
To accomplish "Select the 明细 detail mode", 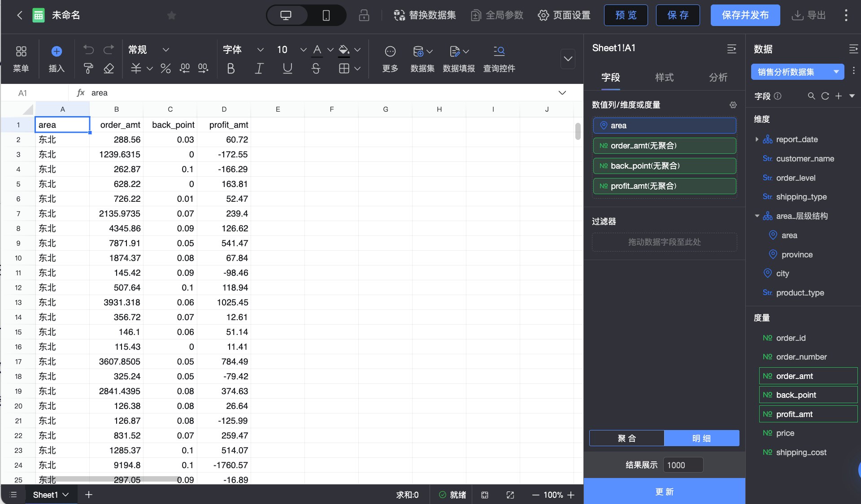I will click(701, 438).
